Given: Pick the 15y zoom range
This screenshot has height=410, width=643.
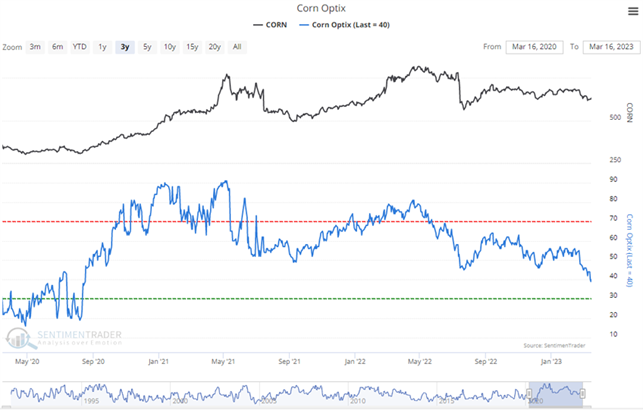Looking at the screenshot, I should pos(192,47).
